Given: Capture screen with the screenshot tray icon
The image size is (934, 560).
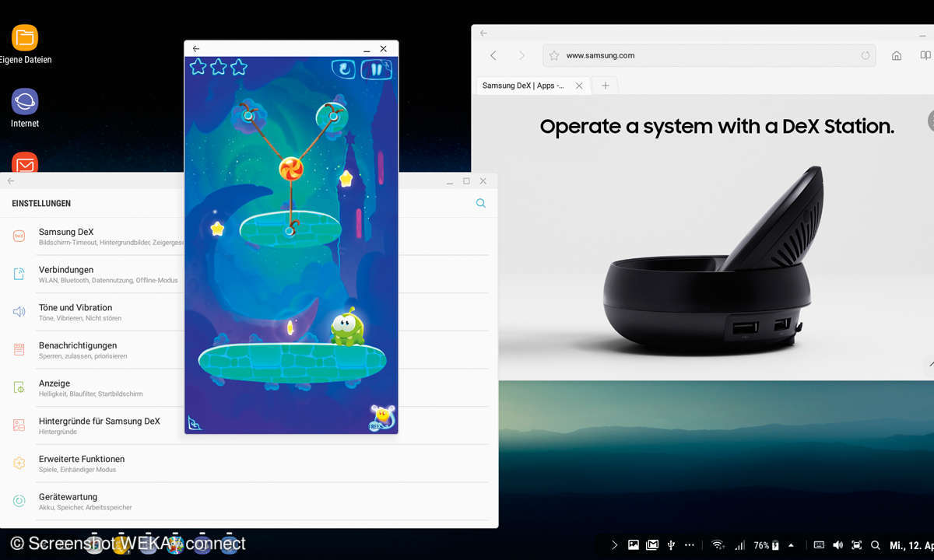Looking at the screenshot, I should click(x=857, y=545).
